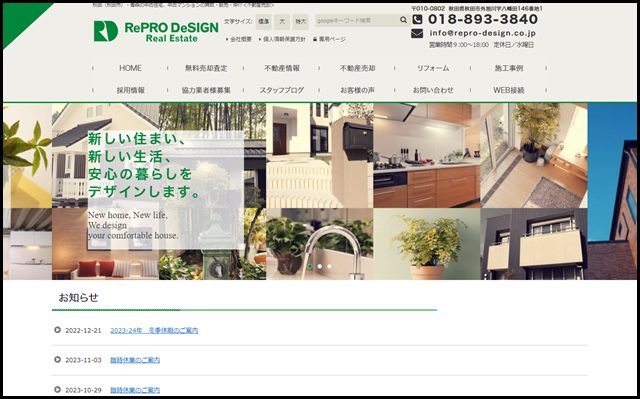
Task: Click the wooden floor sunroom photo
Action: (534, 155)
